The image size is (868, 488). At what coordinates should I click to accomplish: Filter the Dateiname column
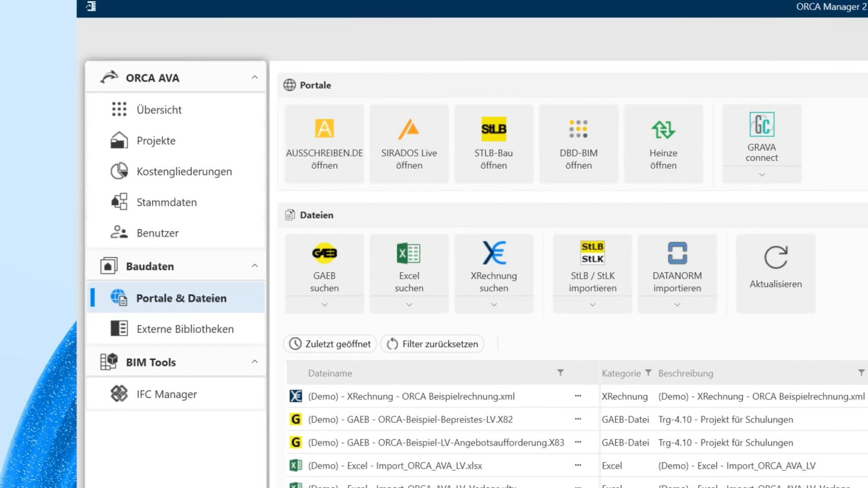560,373
